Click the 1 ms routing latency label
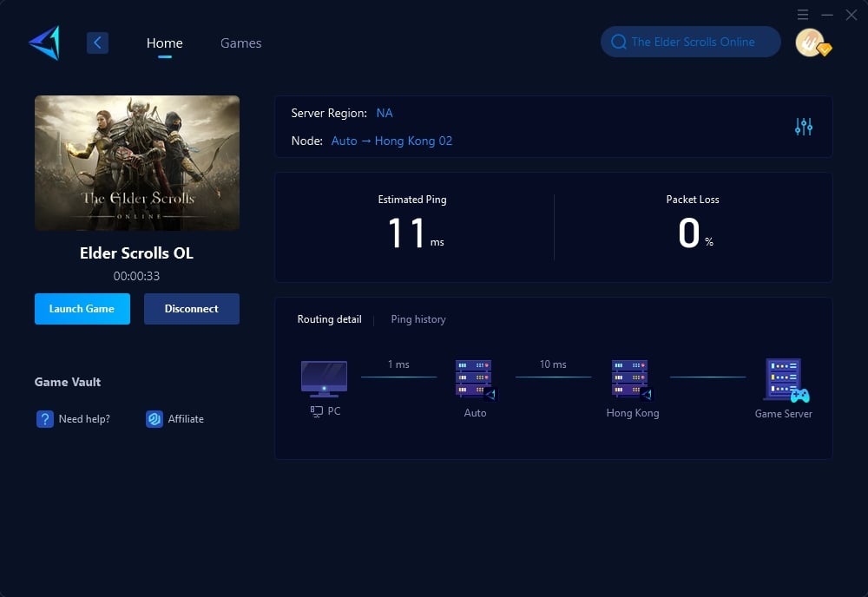The width and height of the screenshot is (868, 597). (x=398, y=364)
